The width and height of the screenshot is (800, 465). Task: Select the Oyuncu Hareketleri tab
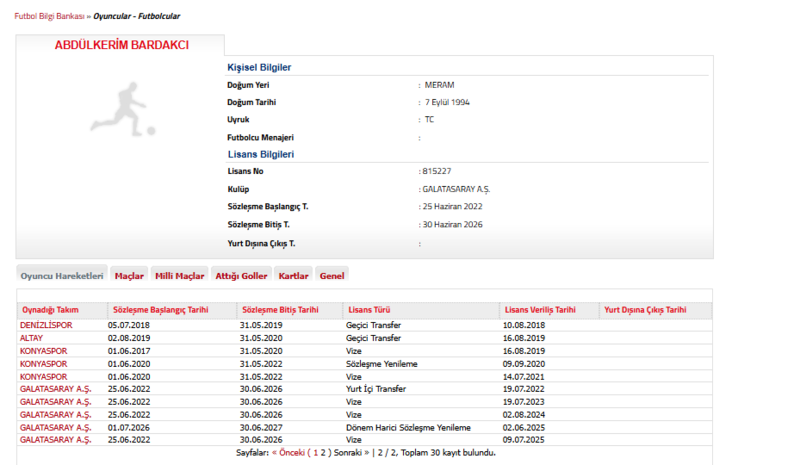click(x=62, y=276)
